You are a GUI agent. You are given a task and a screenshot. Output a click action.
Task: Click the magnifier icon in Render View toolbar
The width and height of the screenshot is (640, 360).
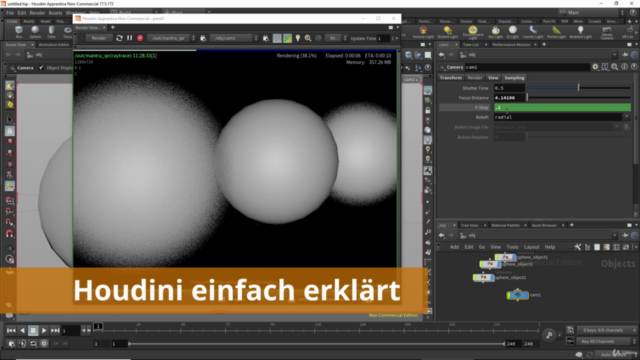coord(308,38)
